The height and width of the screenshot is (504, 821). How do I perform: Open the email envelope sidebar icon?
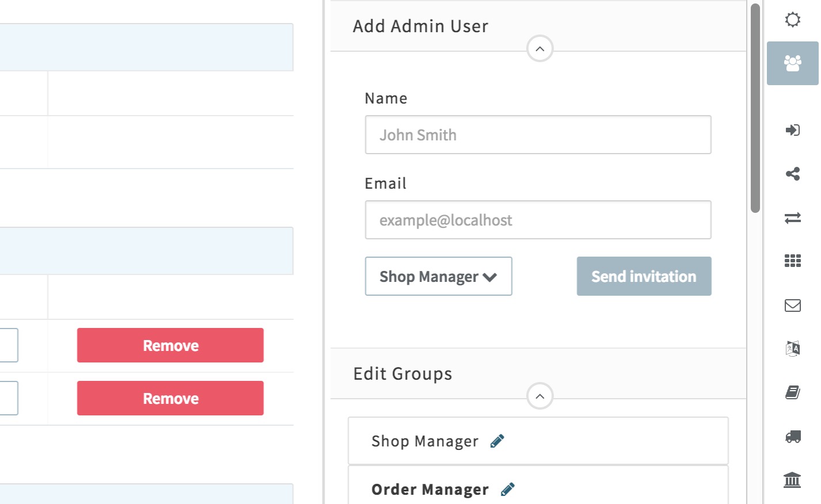click(793, 306)
